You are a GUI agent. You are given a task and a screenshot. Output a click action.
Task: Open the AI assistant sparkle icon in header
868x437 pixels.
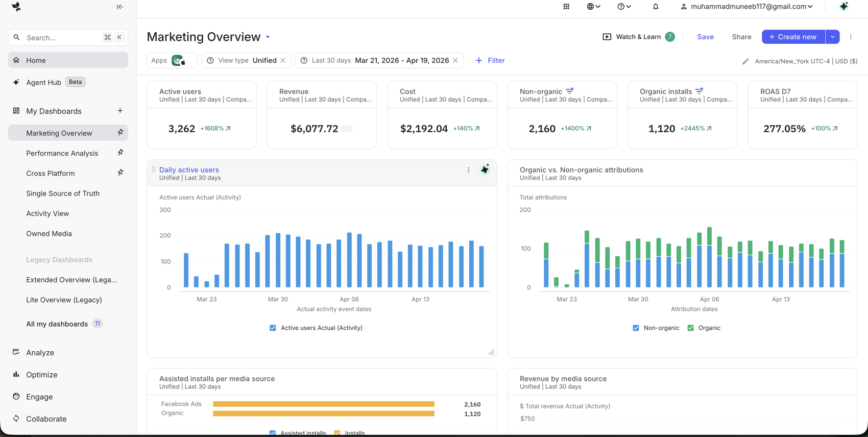pyautogui.click(x=844, y=6)
